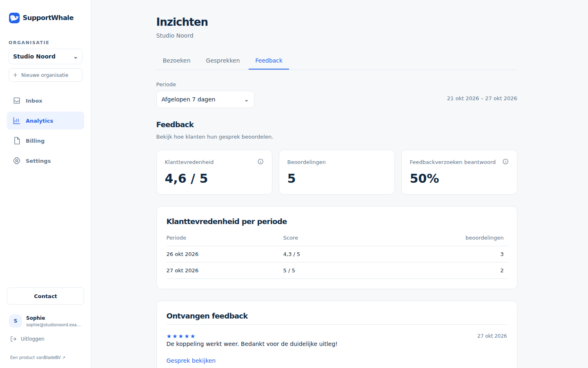588x368 pixels.
Task: Switch to the Bezoeken tab
Action: pos(176,61)
